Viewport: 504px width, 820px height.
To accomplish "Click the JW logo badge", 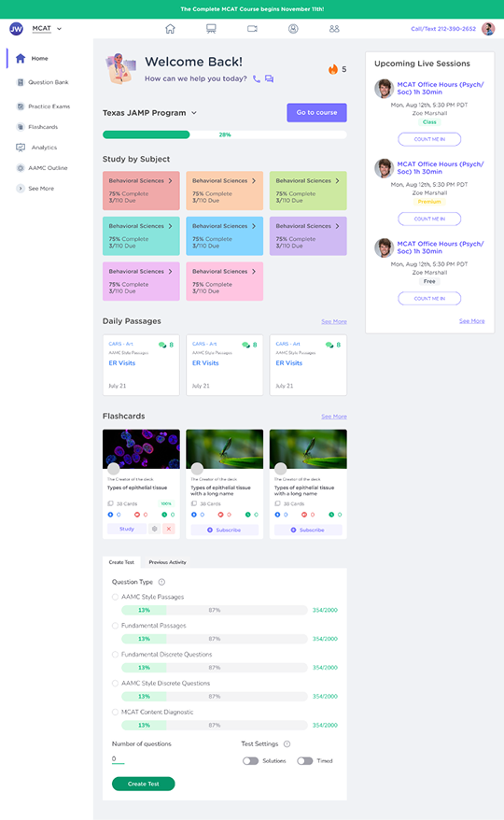I will click(16, 29).
